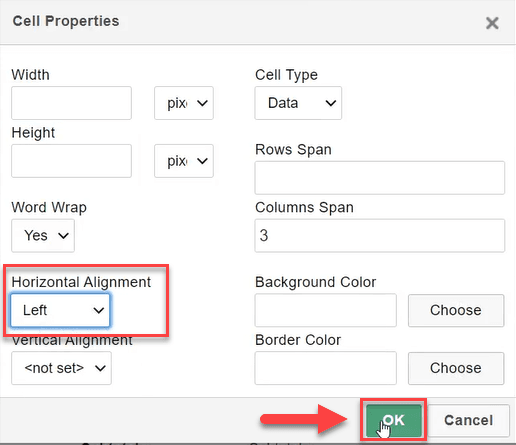Image resolution: width=516 pixels, height=445 pixels.
Task: Click the Background Color text field
Action: tap(326, 310)
